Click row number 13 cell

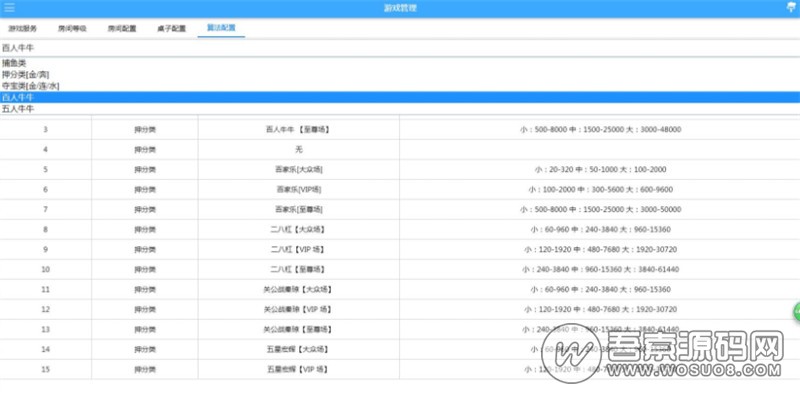(45, 330)
